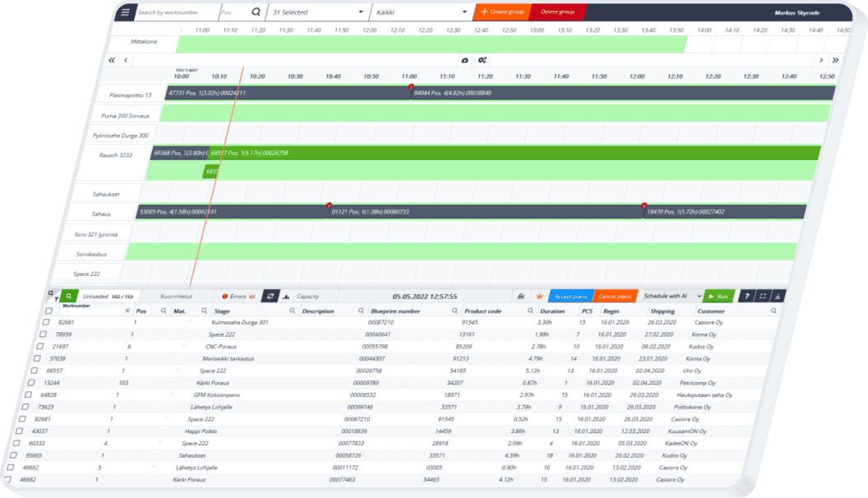Check the row for worknumber 37039
Image resolution: width=868 pixels, height=498 pixels.
(x=37, y=358)
